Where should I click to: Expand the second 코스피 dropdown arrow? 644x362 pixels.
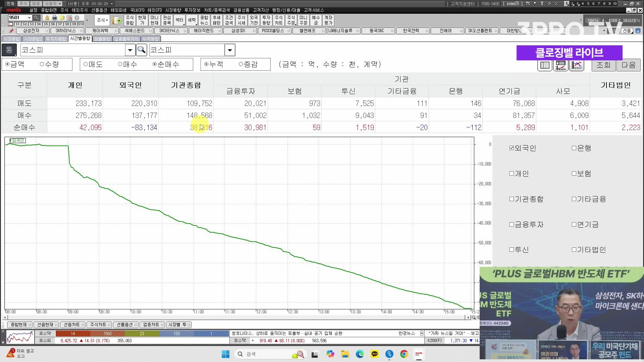tap(230, 50)
